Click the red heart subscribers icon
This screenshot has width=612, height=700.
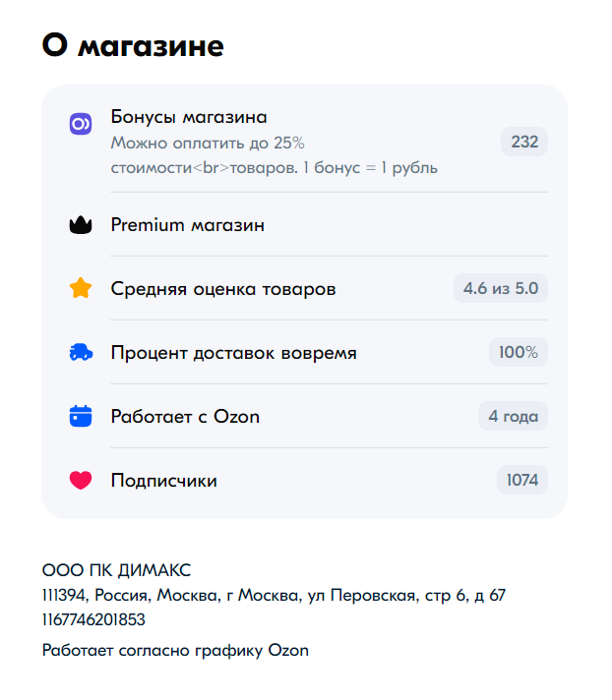(x=81, y=481)
